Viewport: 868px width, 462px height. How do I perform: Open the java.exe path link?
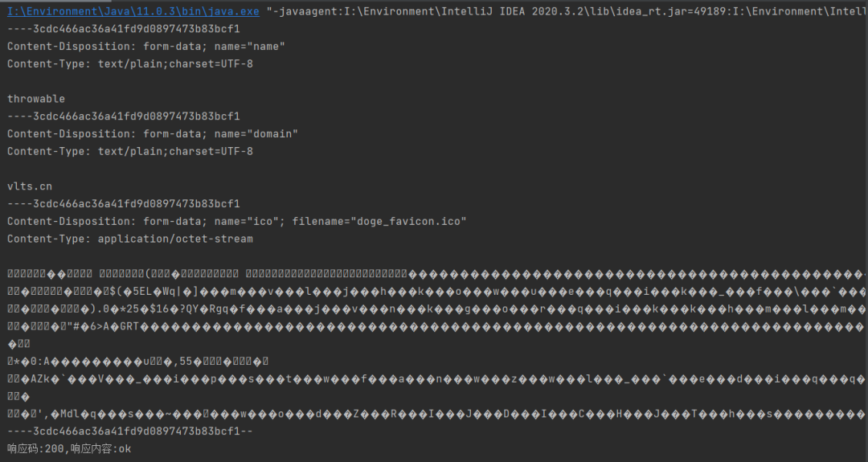click(133, 11)
